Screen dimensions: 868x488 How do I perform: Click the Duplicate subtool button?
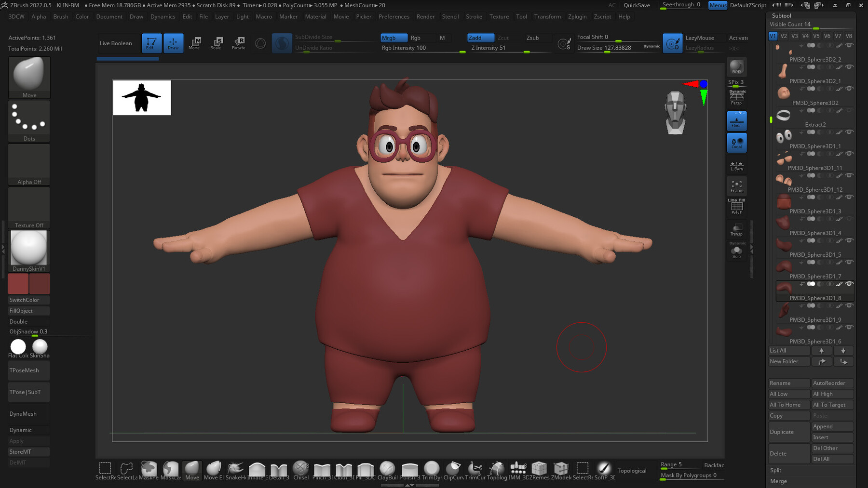point(789,432)
